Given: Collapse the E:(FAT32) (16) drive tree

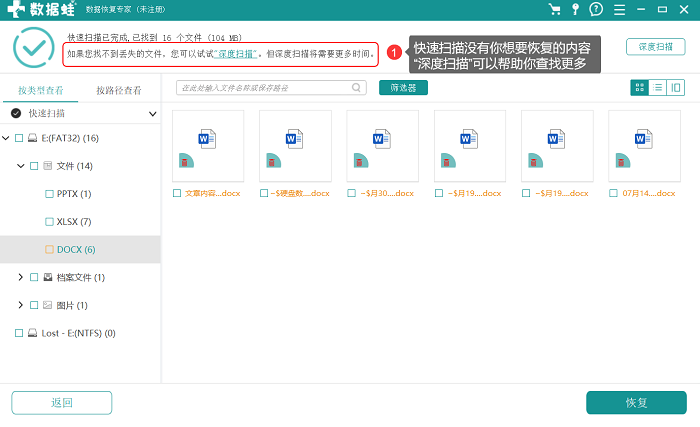Looking at the screenshot, I should 6,138.
